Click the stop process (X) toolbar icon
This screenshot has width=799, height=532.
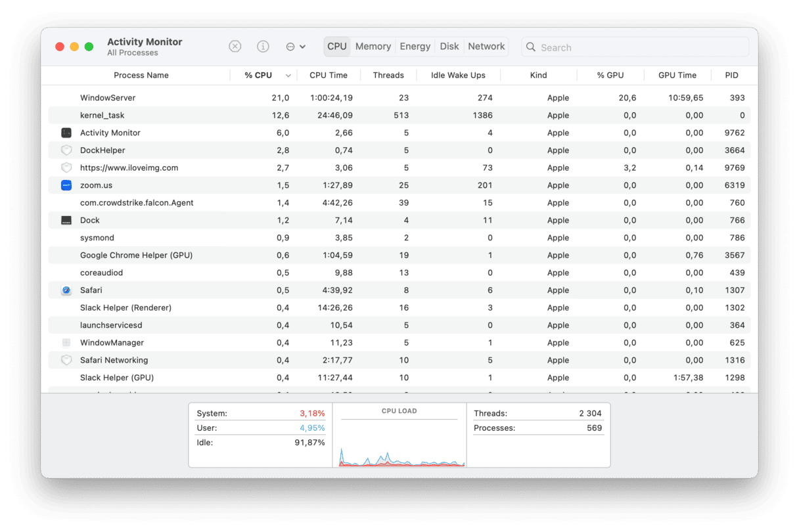click(x=235, y=47)
